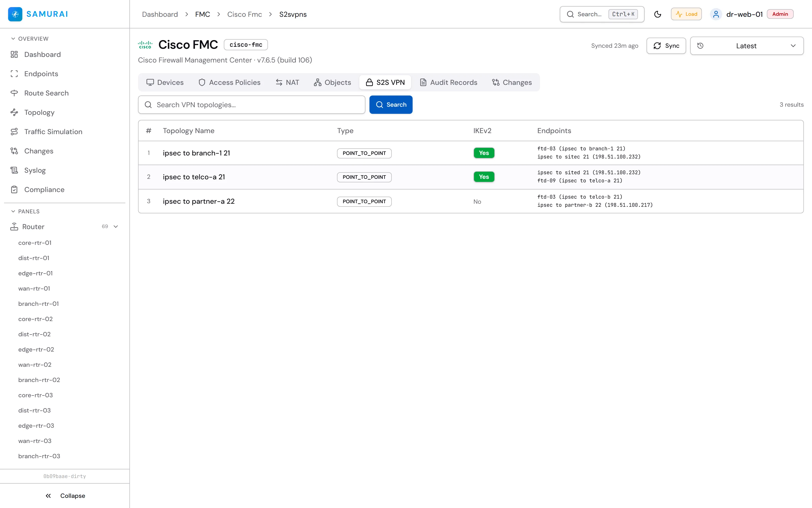Viewport: 812px width, 508px height.
Task: Open dist-rtr-03 router
Action: click(35, 410)
